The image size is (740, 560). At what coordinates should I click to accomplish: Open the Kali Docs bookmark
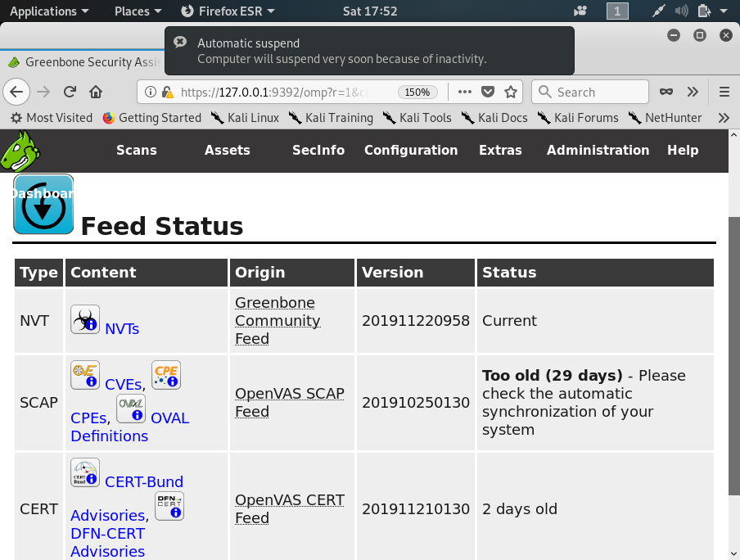pos(494,118)
